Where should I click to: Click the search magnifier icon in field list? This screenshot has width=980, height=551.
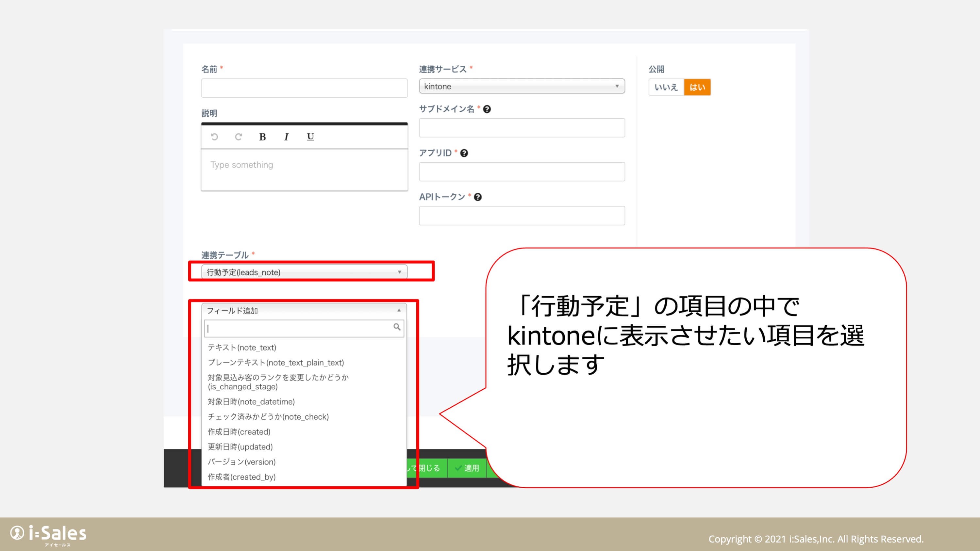pyautogui.click(x=397, y=327)
